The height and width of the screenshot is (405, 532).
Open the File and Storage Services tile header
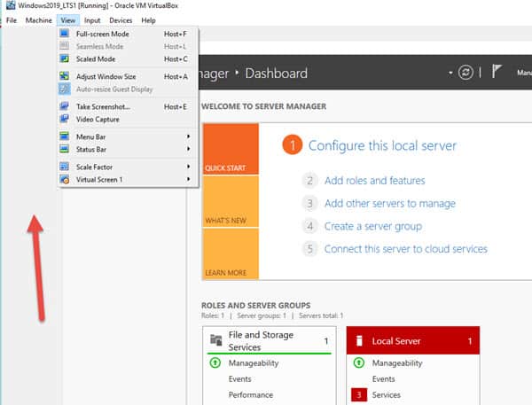point(270,340)
